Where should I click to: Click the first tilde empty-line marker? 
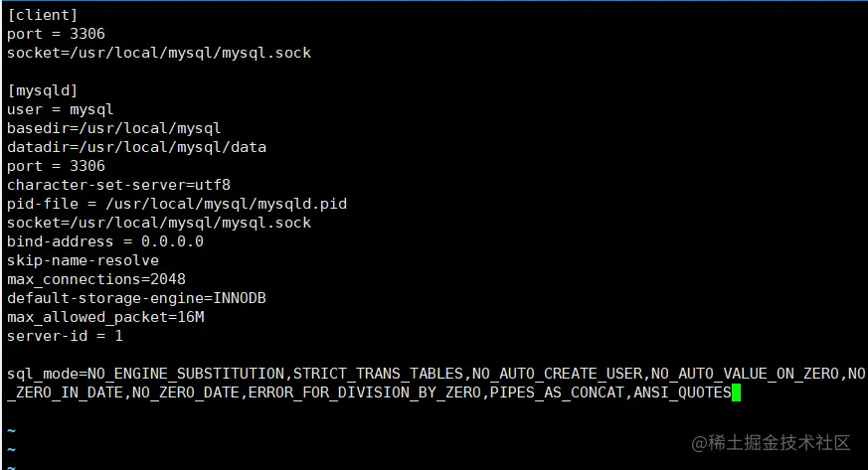point(12,430)
